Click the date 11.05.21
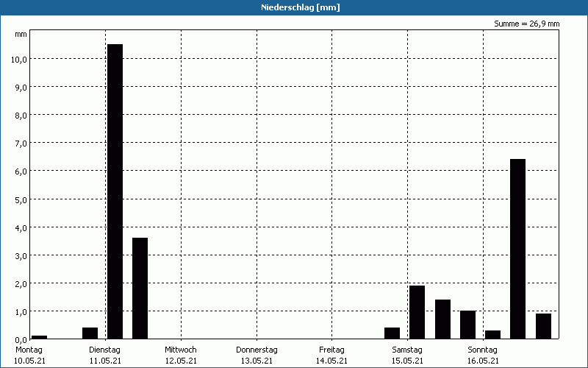This screenshot has width=588, height=368. click(105, 361)
